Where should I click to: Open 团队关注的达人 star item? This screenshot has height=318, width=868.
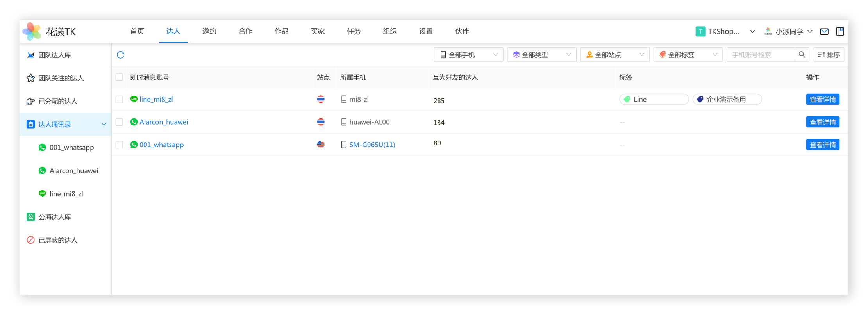61,78
